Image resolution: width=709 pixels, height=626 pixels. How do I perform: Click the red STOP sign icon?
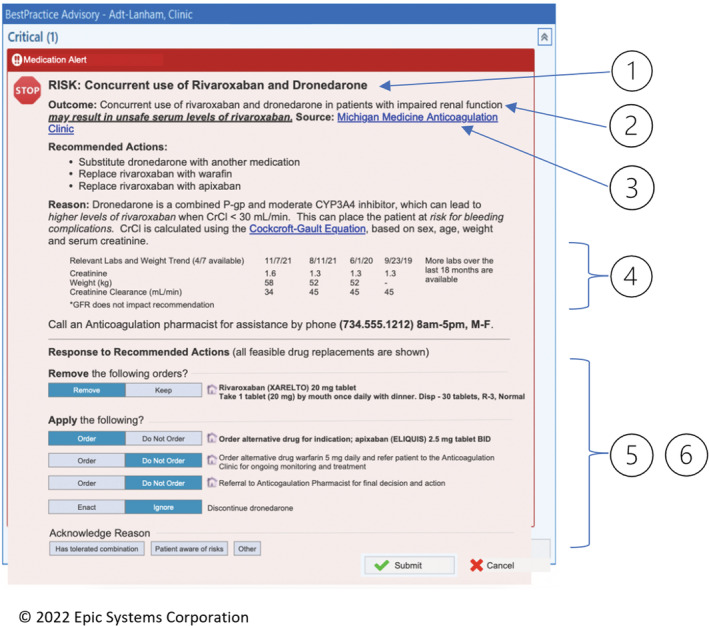(x=27, y=90)
